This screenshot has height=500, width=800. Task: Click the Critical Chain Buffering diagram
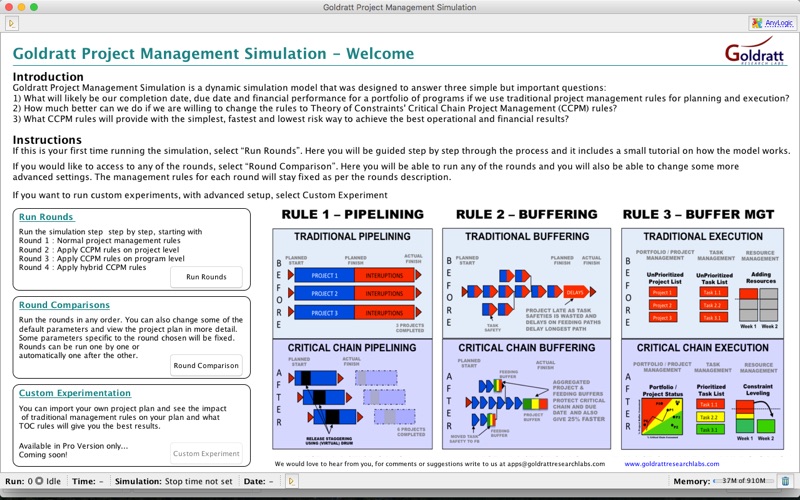click(x=527, y=394)
